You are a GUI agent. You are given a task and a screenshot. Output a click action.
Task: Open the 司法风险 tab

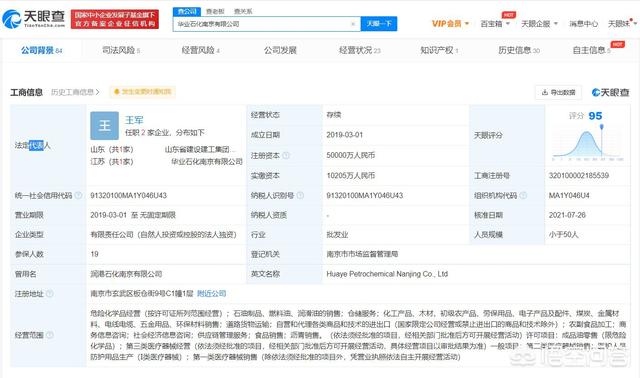pyautogui.click(x=121, y=50)
